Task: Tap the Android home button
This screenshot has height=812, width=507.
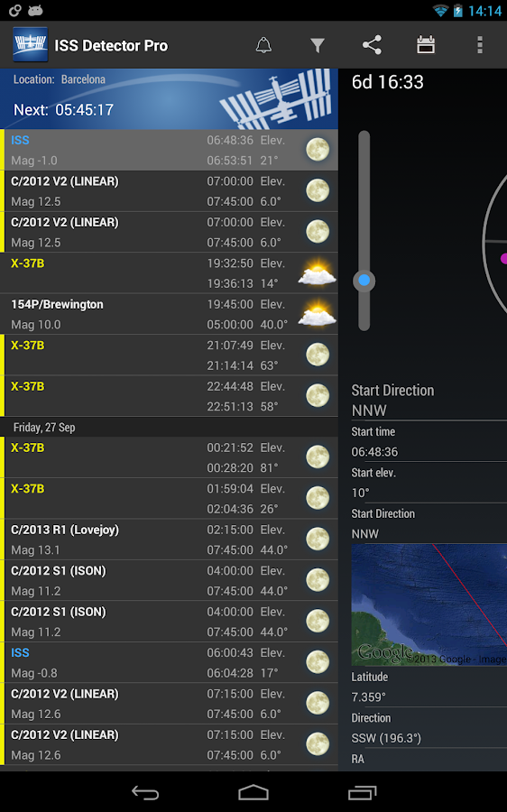Action: pos(253,792)
